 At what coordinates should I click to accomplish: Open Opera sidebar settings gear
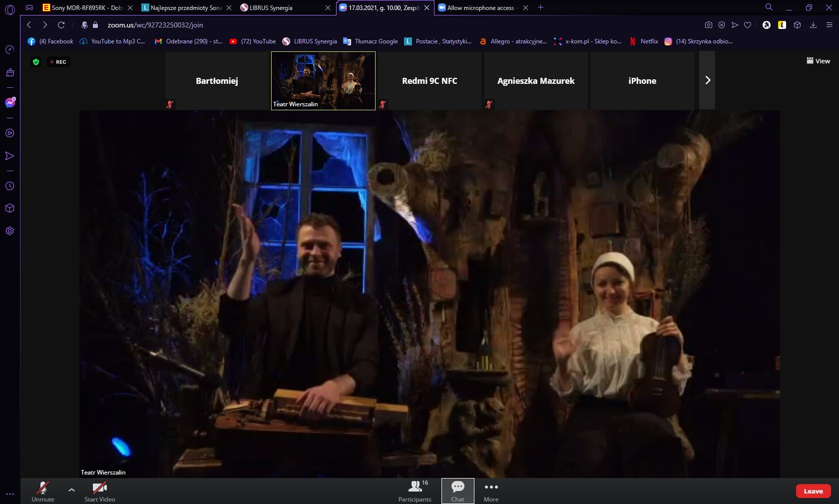(9, 231)
